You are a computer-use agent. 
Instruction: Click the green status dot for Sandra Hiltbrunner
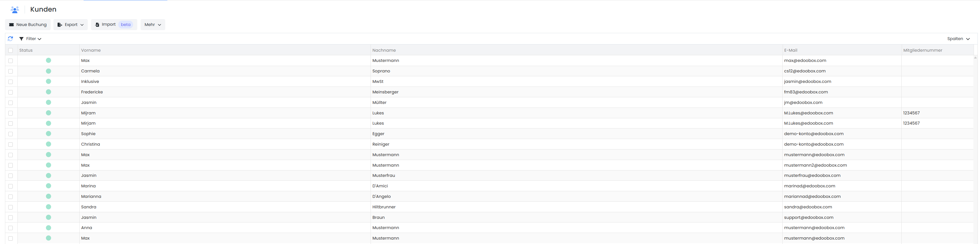(48, 207)
